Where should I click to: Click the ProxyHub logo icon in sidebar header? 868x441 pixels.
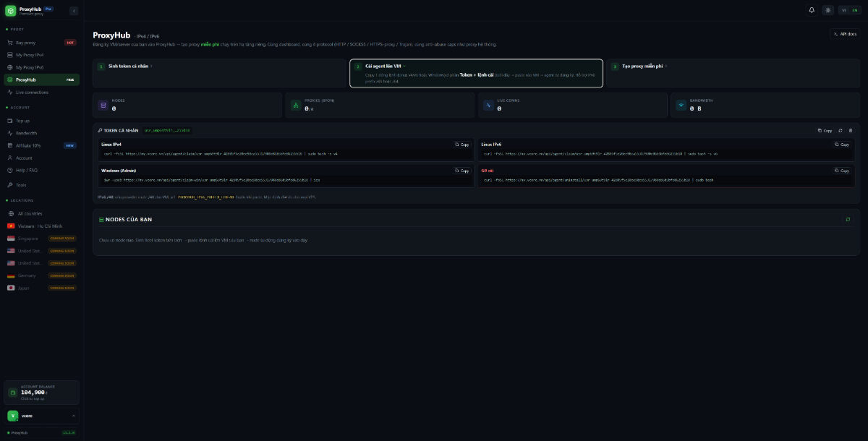(11, 11)
